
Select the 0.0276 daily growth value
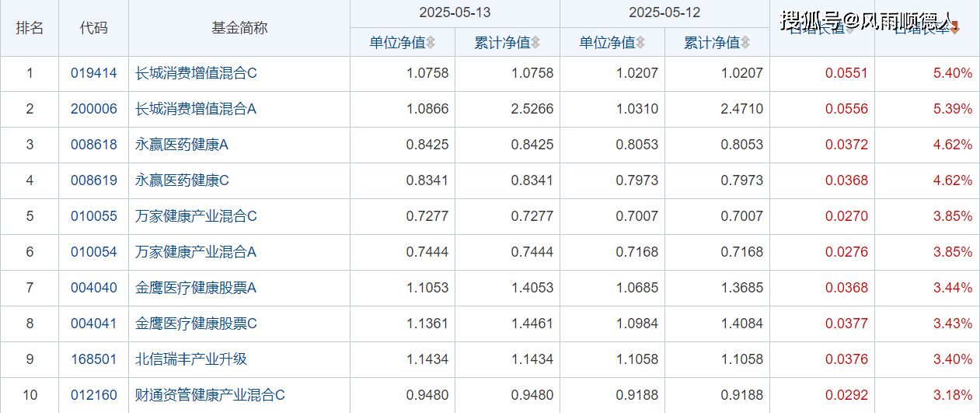click(x=846, y=252)
